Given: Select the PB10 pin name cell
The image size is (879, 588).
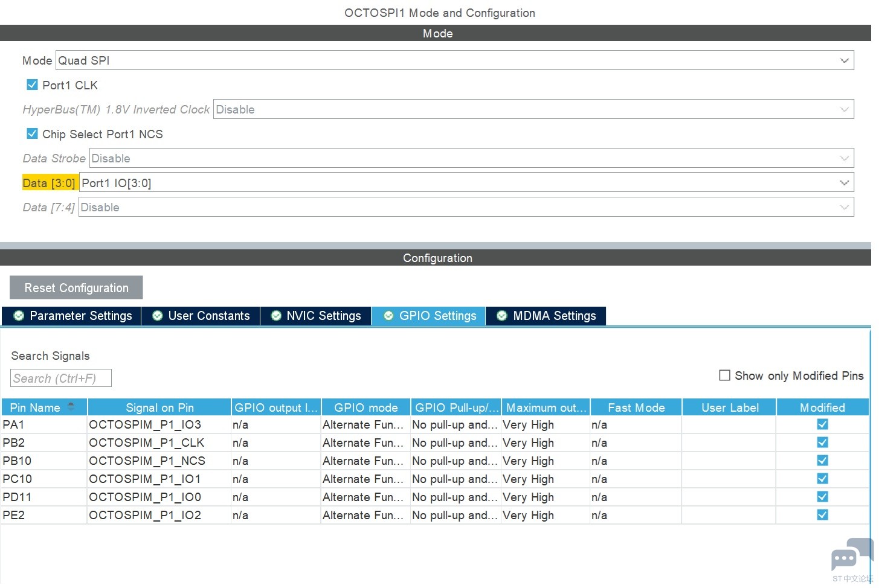Looking at the screenshot, I should point(44,461).
